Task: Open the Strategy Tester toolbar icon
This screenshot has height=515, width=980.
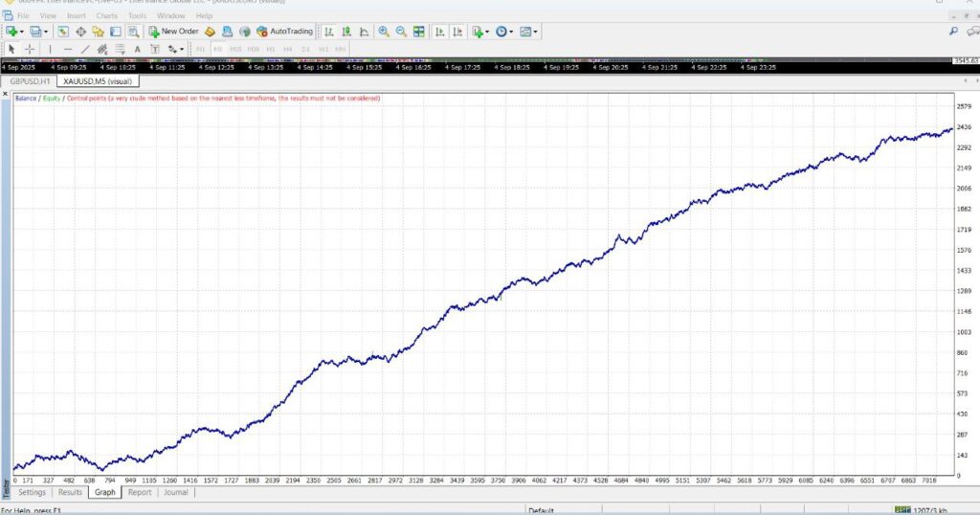Action: point(131,32)
